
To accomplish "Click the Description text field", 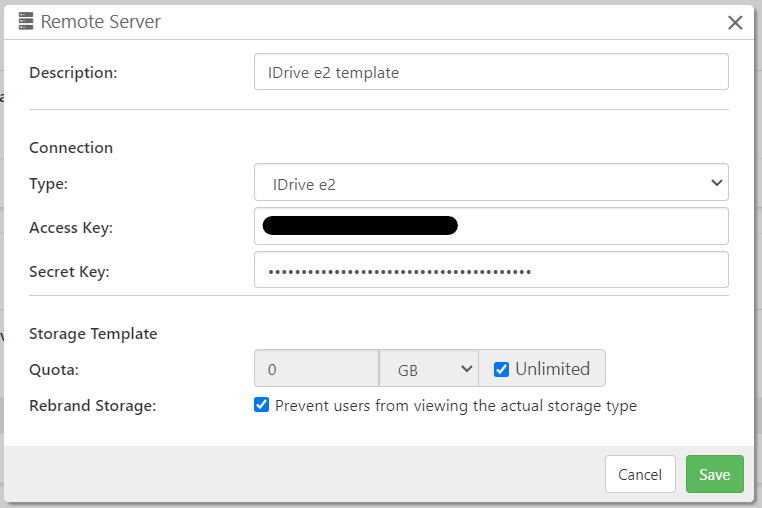I will (x=491, y=72).
